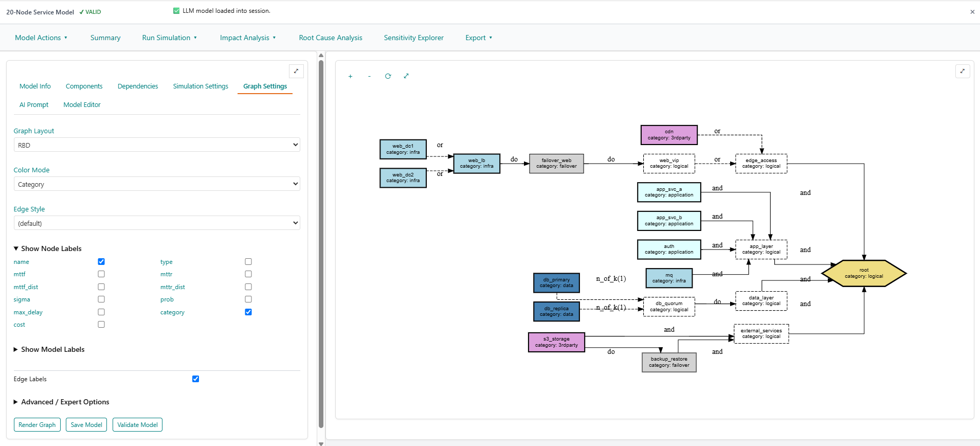The image size is (980, 446).
Task: Select the cdn node in graph
Action: 669,135
